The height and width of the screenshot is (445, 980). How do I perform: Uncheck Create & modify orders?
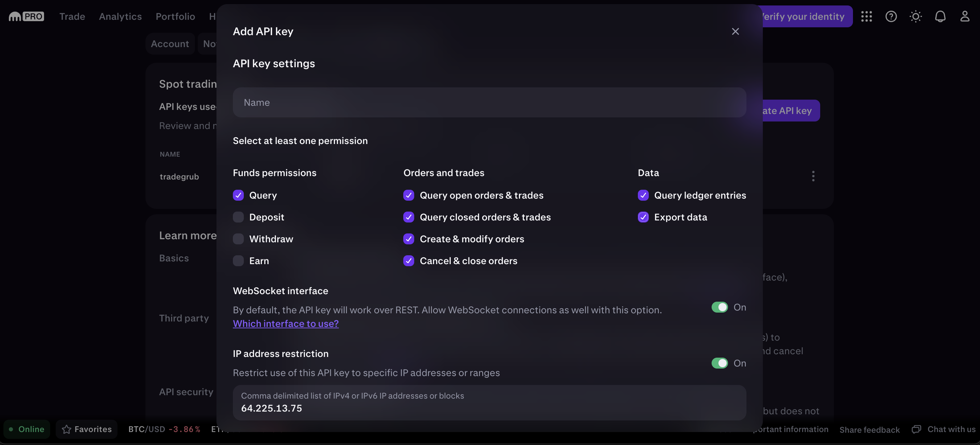tap(409, 239)
